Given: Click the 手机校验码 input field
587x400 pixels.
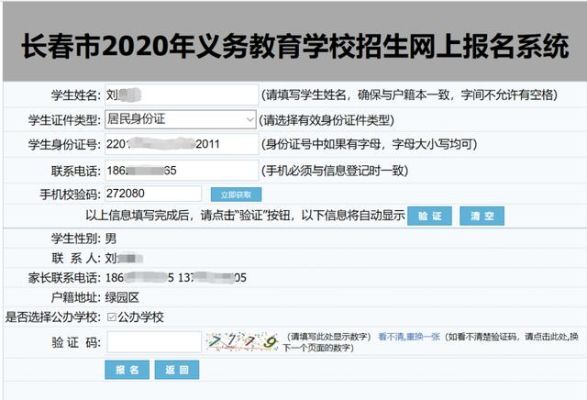Looking at the screenshot, I should click(153, 194).
